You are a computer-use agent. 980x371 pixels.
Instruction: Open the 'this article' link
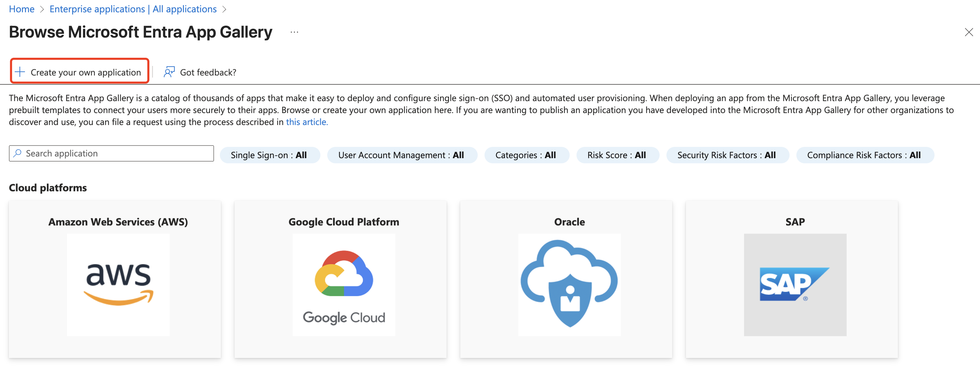pos(307,122)
